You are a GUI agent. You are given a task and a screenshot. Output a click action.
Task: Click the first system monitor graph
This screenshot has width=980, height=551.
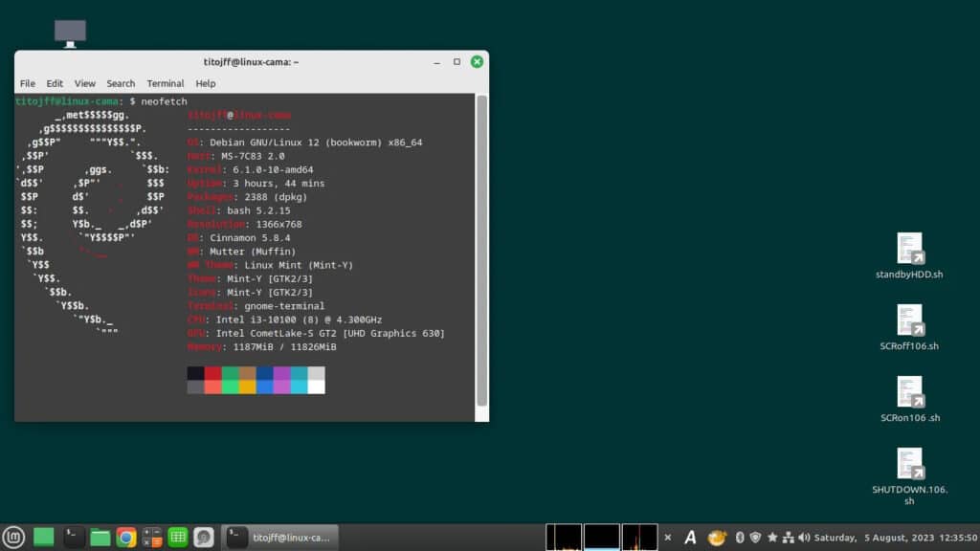(564, 538)
